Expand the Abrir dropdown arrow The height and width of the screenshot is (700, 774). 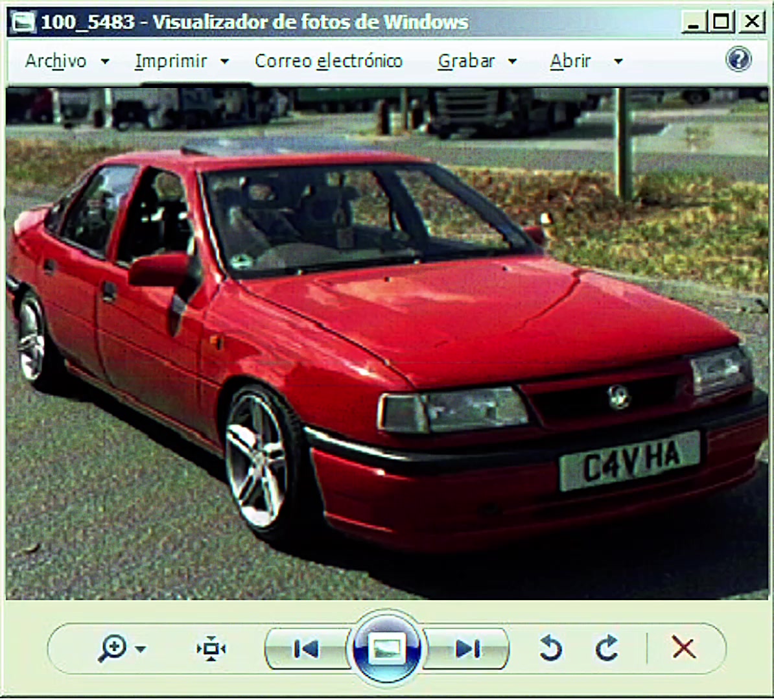click(x=618, y=62)
